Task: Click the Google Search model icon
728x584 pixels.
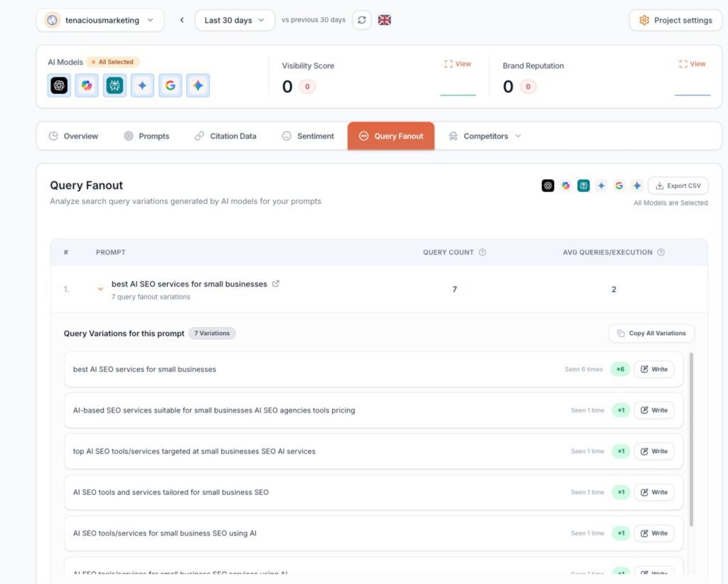Action: pyautogui.click(x=171, y=85)
